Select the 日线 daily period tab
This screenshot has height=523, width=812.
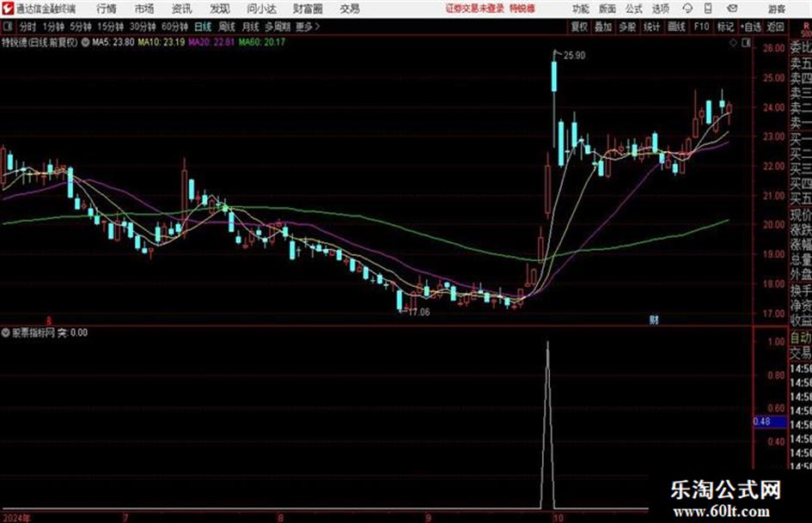pos(203,27)
